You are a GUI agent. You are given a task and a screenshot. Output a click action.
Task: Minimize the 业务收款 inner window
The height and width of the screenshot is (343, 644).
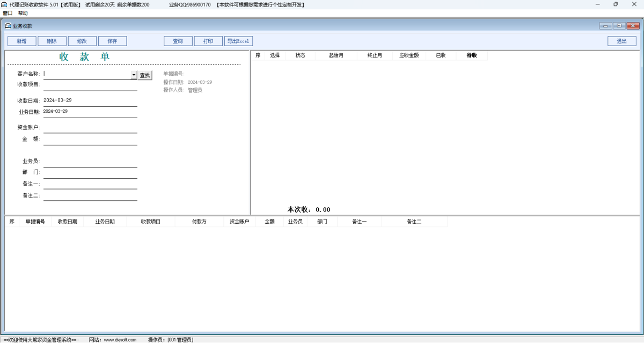click(x=606, y=26)
